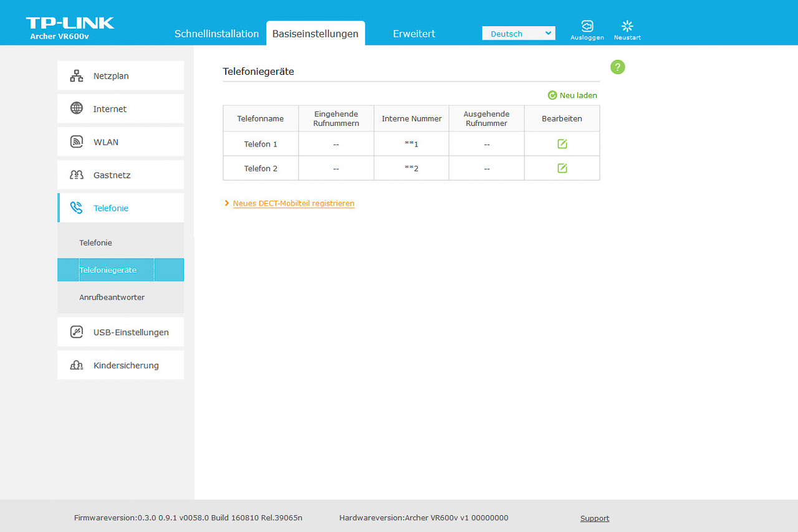Open the Gastnetz sidebar section
The image size is (798, 532).
click(x=120, y=175)
